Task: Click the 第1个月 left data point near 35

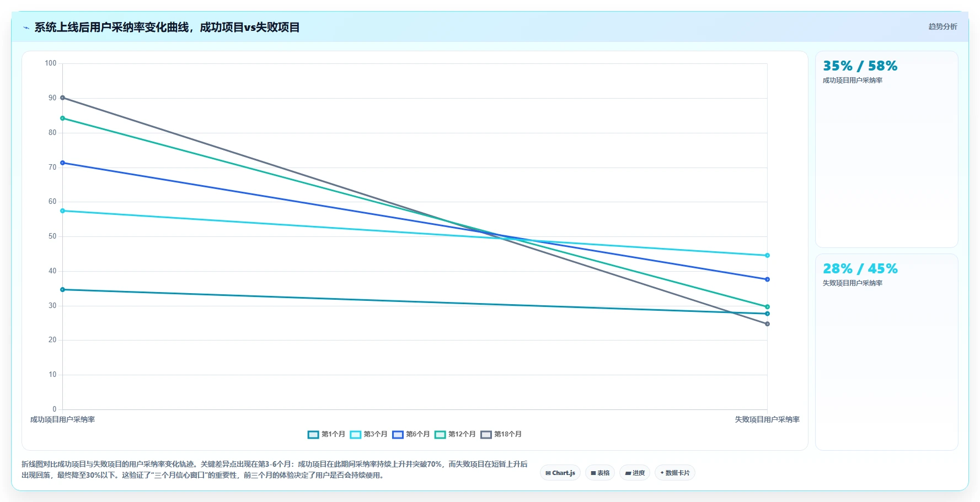Action: tap(62, 290)
